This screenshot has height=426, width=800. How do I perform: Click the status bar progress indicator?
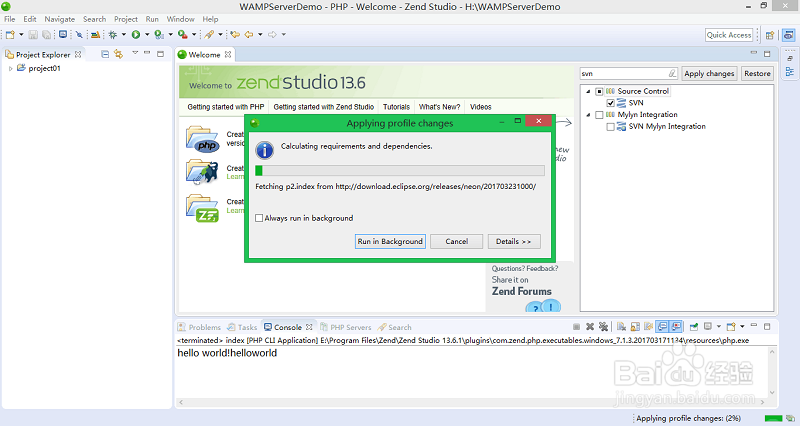click(773, 418)
